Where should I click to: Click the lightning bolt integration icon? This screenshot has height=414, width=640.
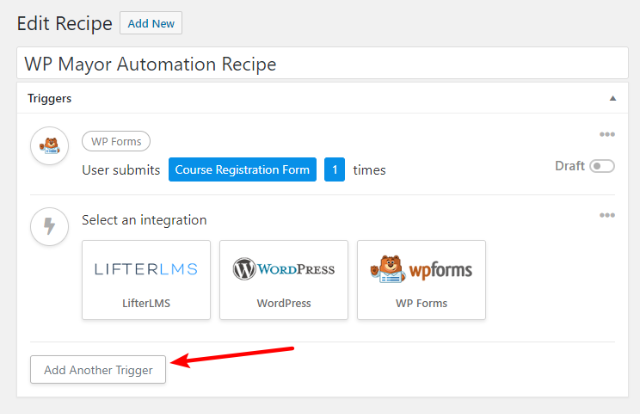click(x=49, y=227)
